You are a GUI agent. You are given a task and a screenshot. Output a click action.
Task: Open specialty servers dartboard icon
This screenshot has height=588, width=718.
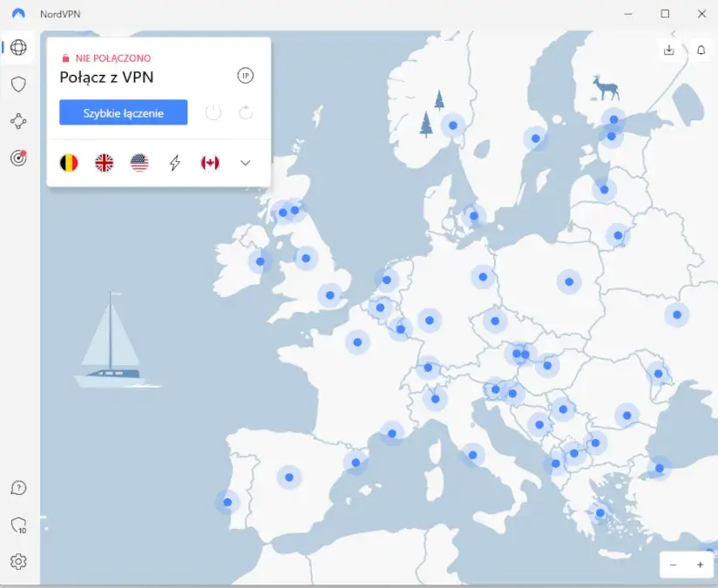pos(17,158)
